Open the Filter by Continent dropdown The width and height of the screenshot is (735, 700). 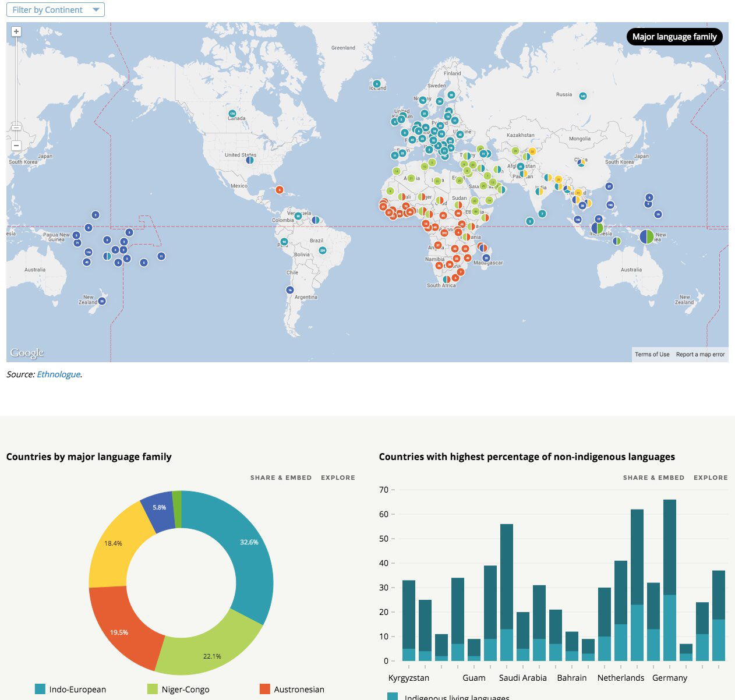coord(55,10)
